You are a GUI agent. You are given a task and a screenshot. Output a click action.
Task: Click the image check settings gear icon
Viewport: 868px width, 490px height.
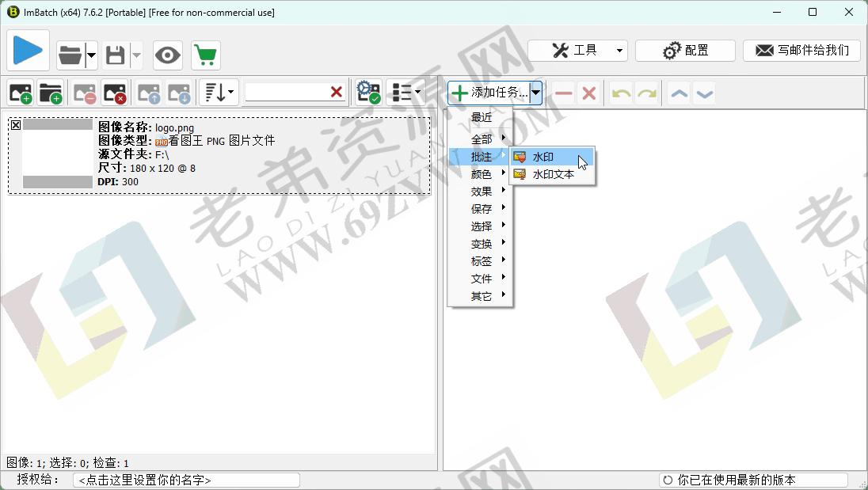pos(369,93)
